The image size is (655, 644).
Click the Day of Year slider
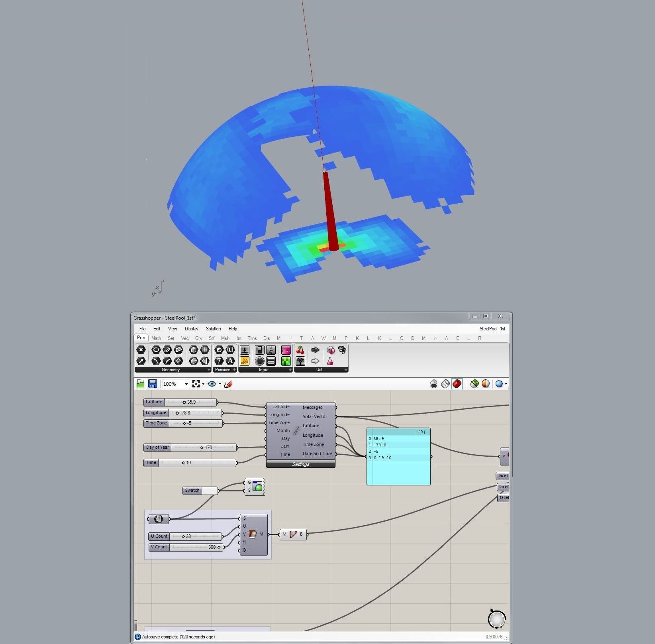204,448
